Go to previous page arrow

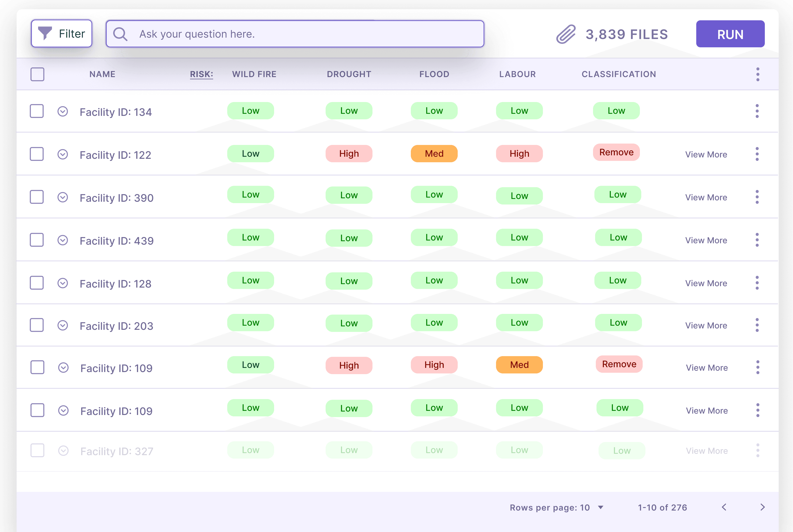724,507
